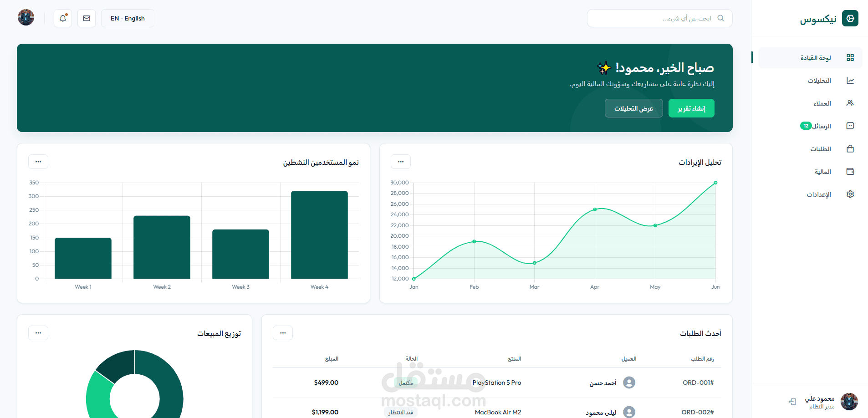Focus the ابحث عن أي شيء search field
The width and height of the screenshot is (868, 418).
point(660,18)
